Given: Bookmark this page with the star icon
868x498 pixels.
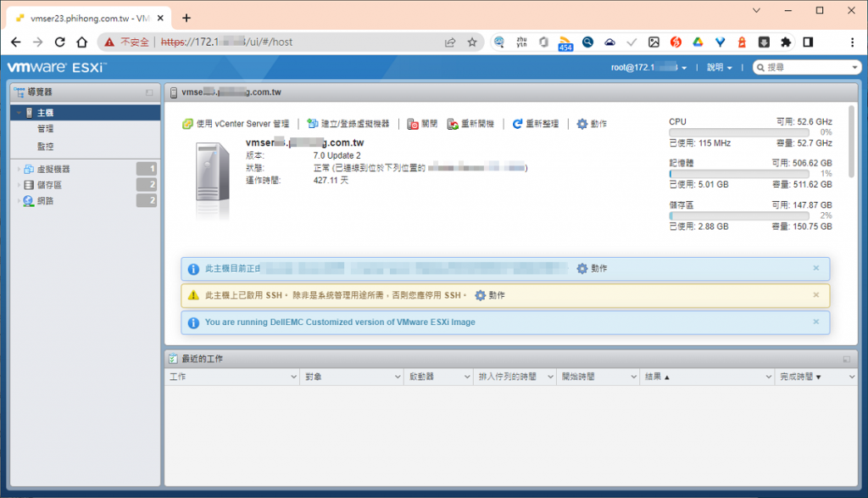Looking at the screenshot, I should click(x=471, y=42).
